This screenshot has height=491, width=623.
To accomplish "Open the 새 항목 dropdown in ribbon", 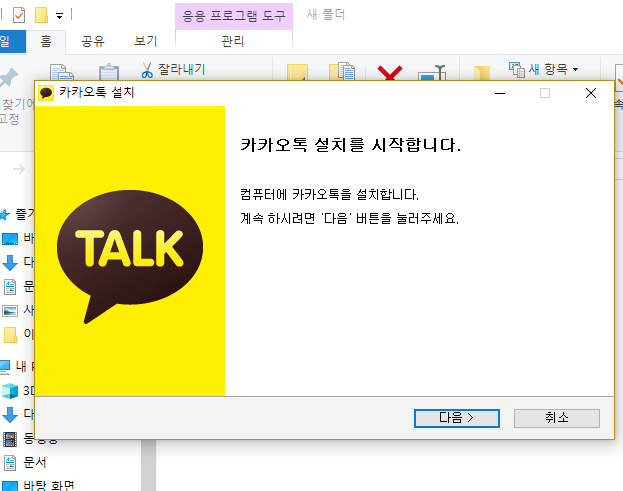I will (x=544, y=70).
